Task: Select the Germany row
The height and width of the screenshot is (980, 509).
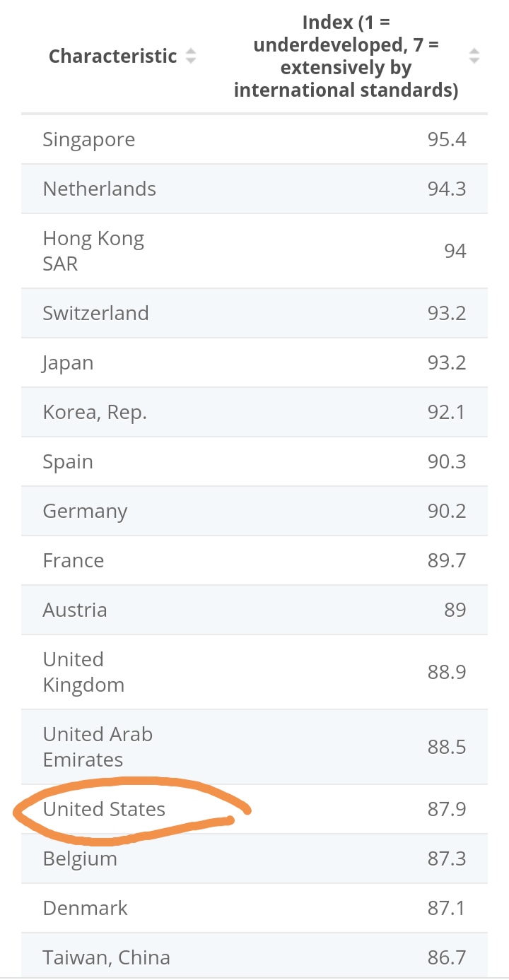Action: coord(255,511)
